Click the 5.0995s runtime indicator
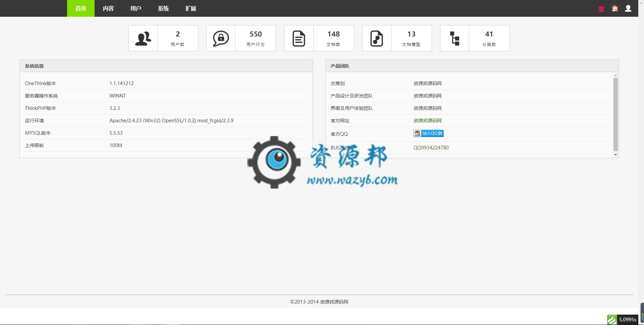The image size is (644, 325). pos(628,320)
